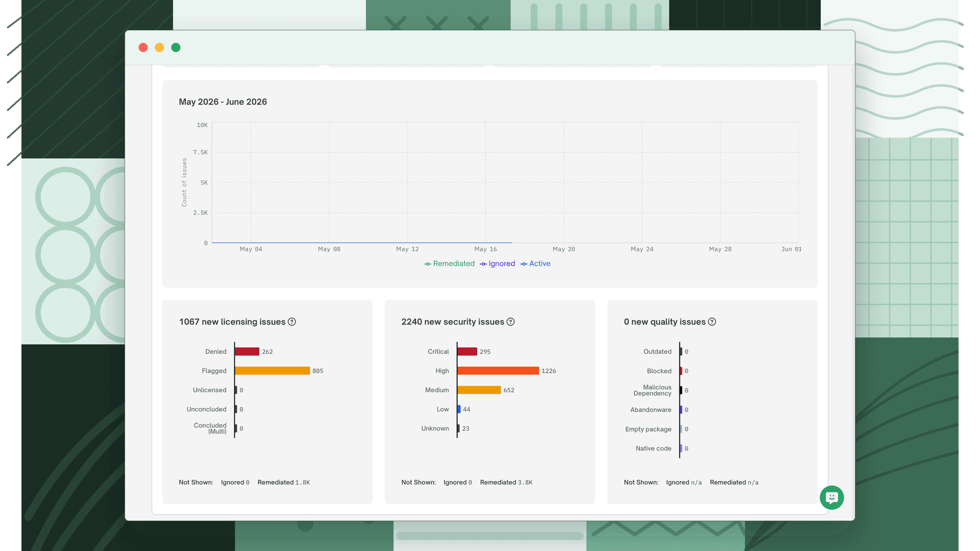Viewport: 980px width, 551px height.
Task: Click the red Critical security bar
Action: [468, 352]
